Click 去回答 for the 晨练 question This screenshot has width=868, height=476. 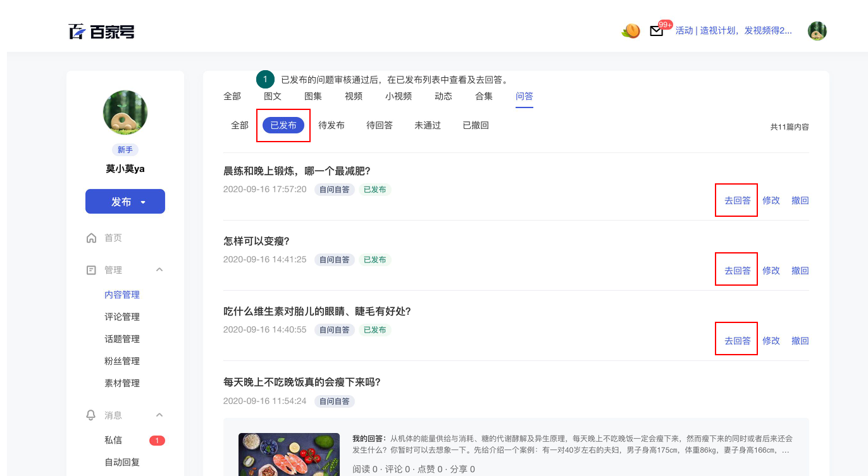(738, 200)
